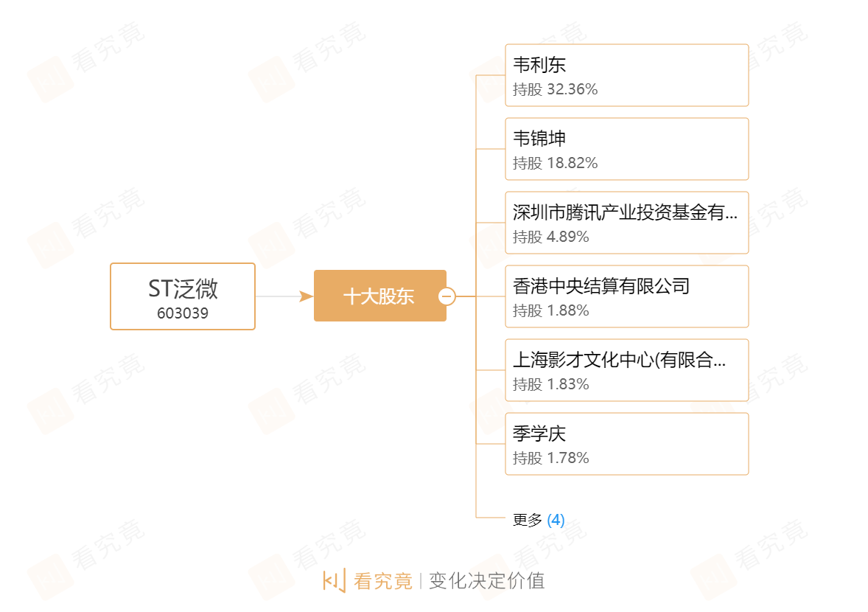Screen dimensions: 868x612
Task: Click the 持股 1.88% holding value
Action: point(551,310)
